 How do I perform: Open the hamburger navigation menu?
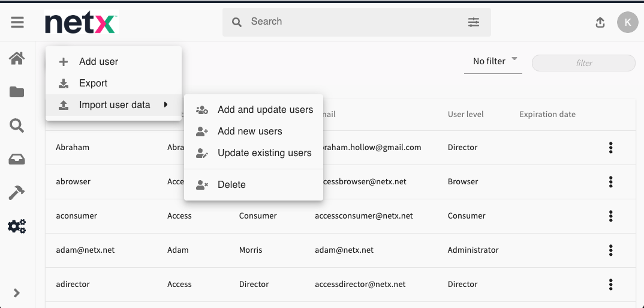[17, 22]
